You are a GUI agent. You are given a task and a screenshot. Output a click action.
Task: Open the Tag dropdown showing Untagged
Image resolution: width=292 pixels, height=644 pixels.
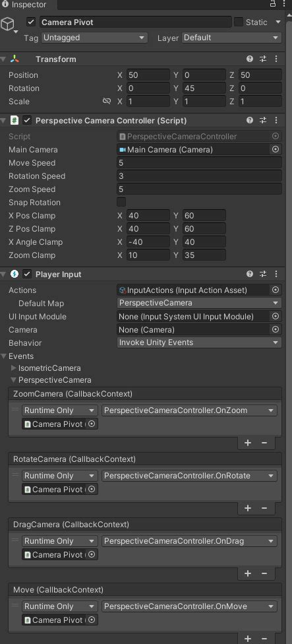click(x=94, y=38)
